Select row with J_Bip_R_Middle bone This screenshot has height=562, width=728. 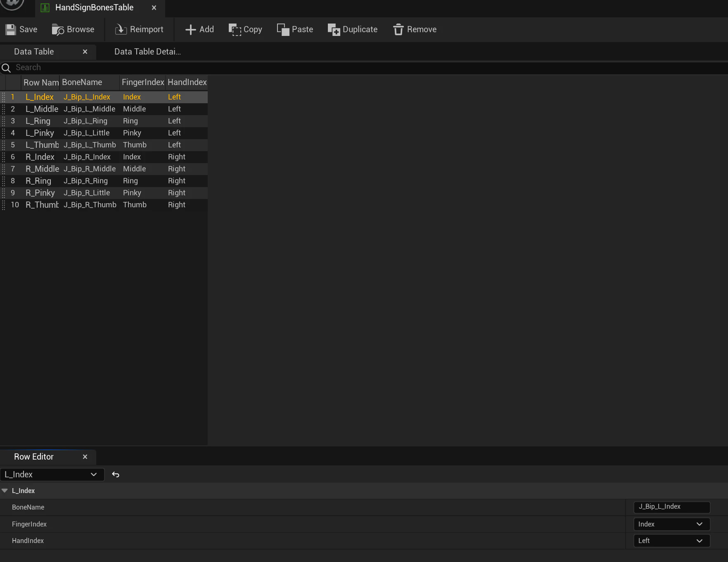pos(104,169)
